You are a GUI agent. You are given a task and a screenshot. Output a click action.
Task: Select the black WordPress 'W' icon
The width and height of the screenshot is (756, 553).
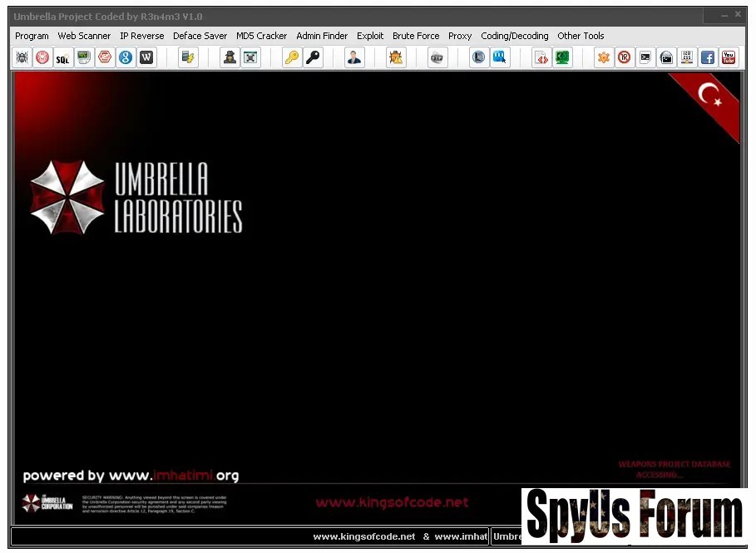tap(146, 57)
